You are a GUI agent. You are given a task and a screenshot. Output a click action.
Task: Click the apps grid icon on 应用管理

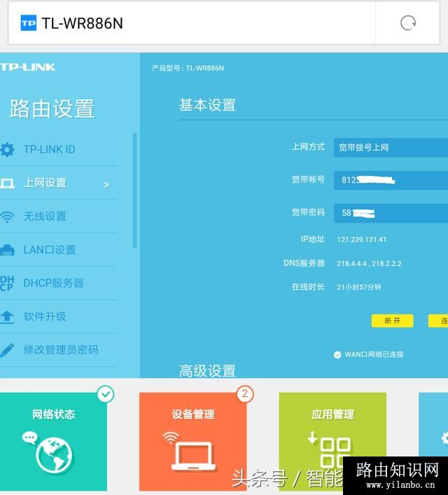point(329,450)
